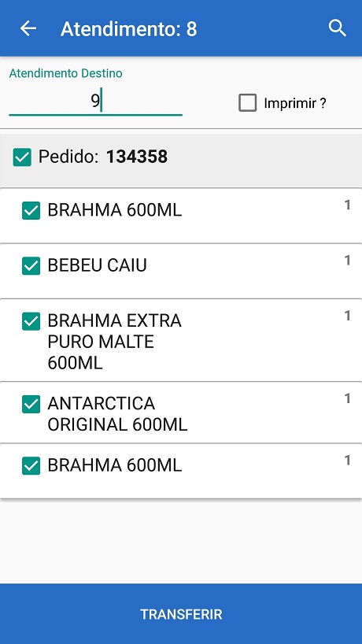
Task: Go back using the arrow icon
Action: (28, 29)
